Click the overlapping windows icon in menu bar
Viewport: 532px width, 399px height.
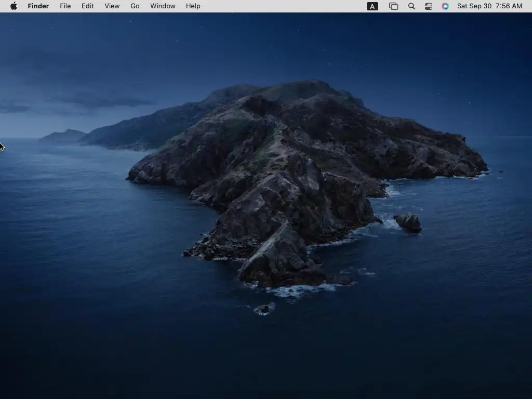tap(393, 6)
